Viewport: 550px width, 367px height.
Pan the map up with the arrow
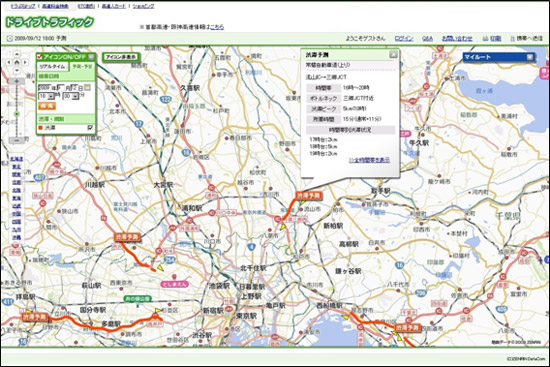tap(17, 54)
